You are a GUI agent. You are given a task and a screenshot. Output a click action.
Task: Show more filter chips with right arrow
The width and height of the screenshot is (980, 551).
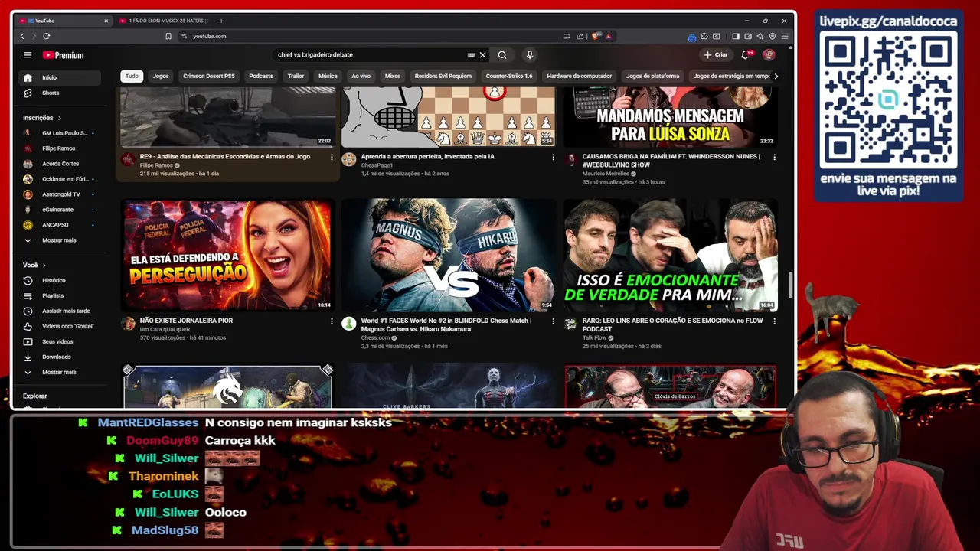click(x=776, y=76)
